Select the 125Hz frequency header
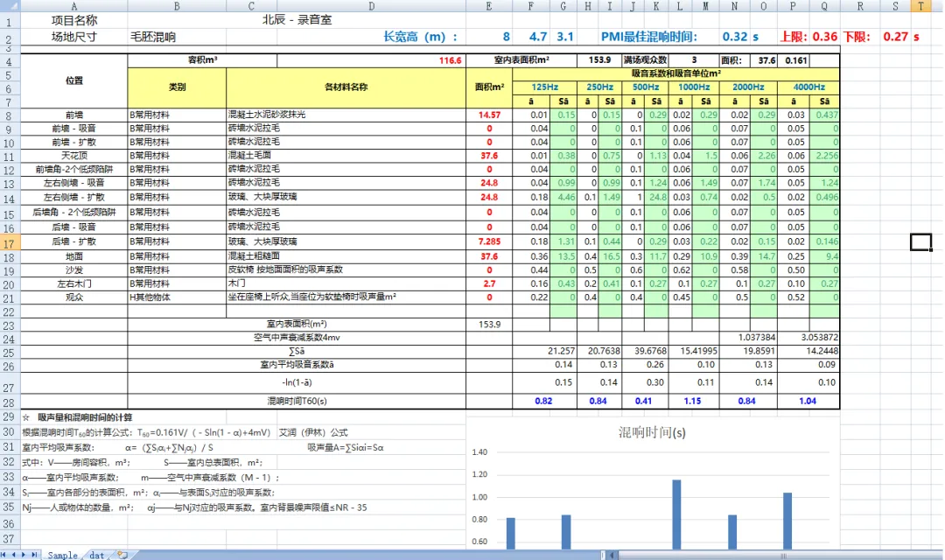945x560 pixels. 544,87
